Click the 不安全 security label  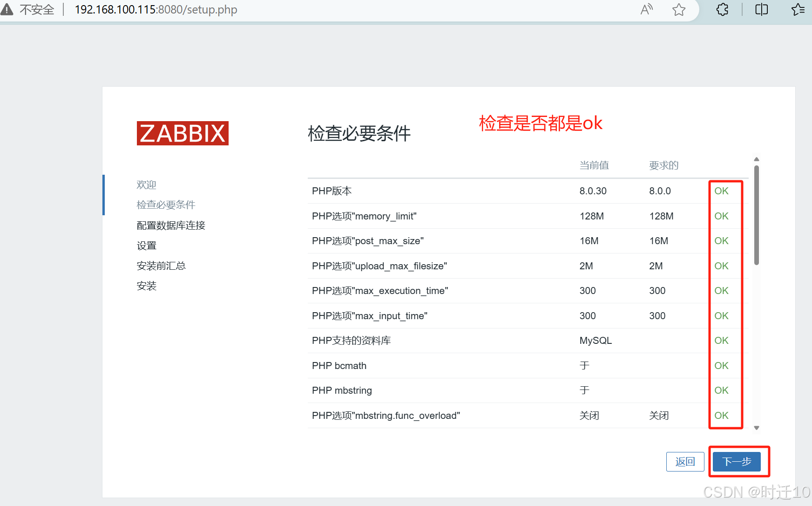click(x=37, y=9)
